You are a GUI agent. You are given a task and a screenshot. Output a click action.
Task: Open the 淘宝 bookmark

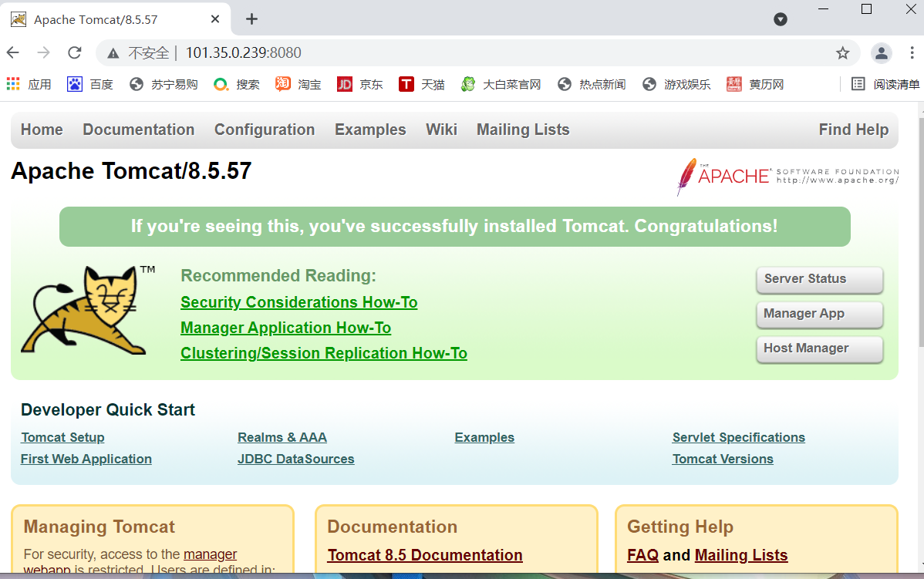point(298,84)
